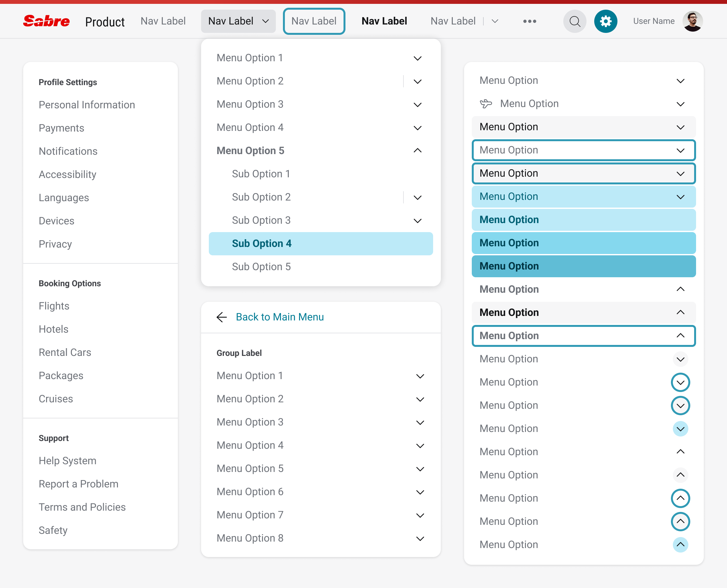Expand Menu Option 1 in the top menu
Screen dimensions: 727x588
point(417,58)
